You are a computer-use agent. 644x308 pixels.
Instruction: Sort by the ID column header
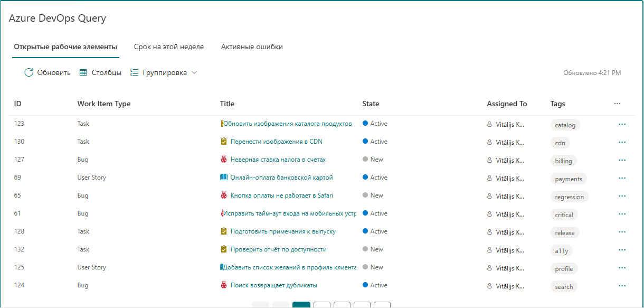click(18, 104)
